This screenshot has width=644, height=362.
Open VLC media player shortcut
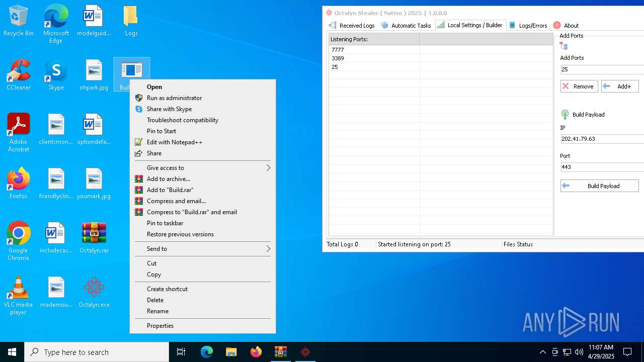point(19,296)
